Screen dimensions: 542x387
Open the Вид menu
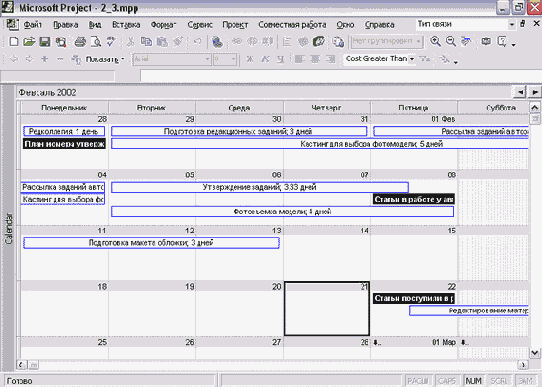pyautogui.click(x=95, y=25)
